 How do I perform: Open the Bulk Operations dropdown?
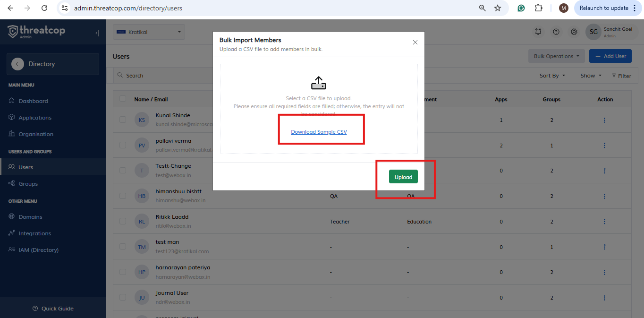(556, 56)
